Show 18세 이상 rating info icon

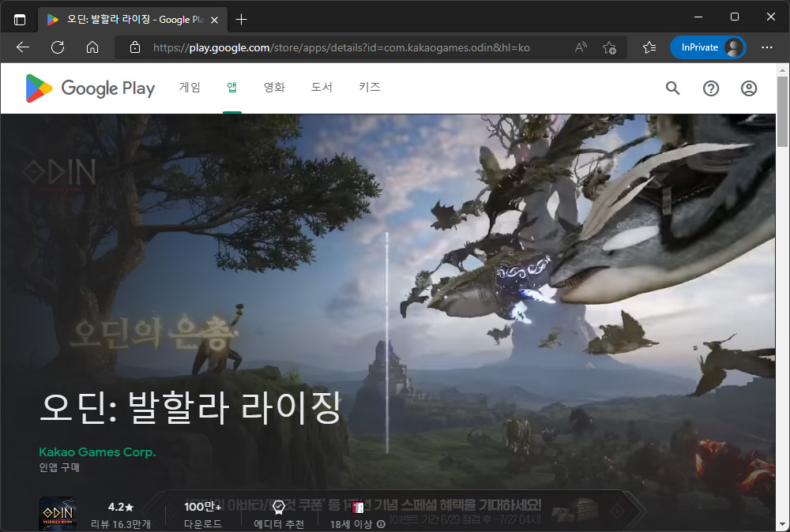[x=381, y=524]
